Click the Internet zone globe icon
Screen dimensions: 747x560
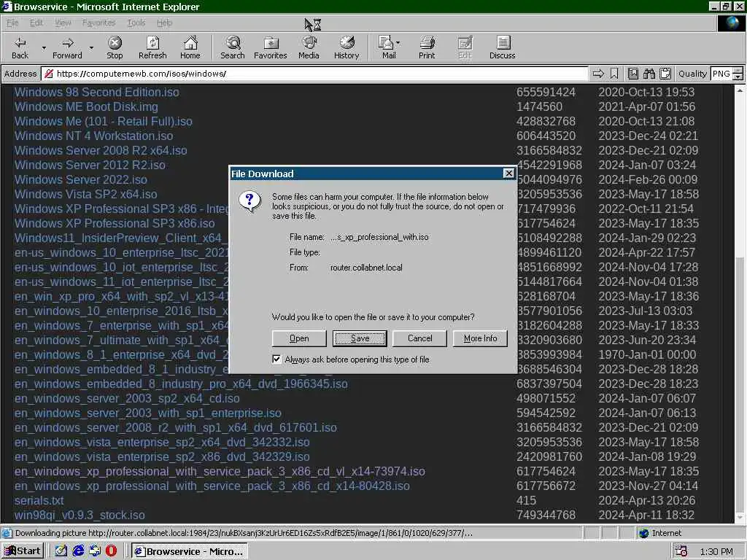[x=643, y=533]
